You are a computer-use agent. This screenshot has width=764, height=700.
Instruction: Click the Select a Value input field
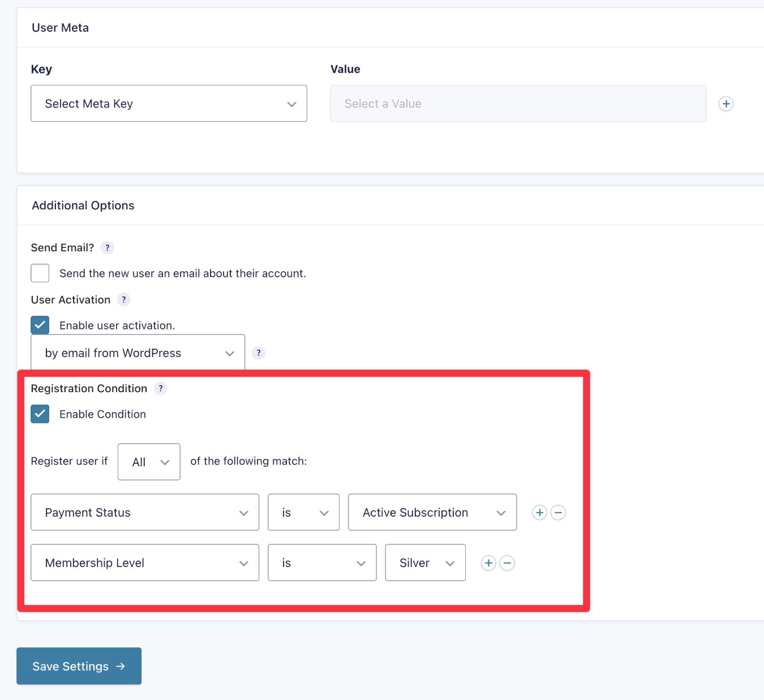click(518, 104)
